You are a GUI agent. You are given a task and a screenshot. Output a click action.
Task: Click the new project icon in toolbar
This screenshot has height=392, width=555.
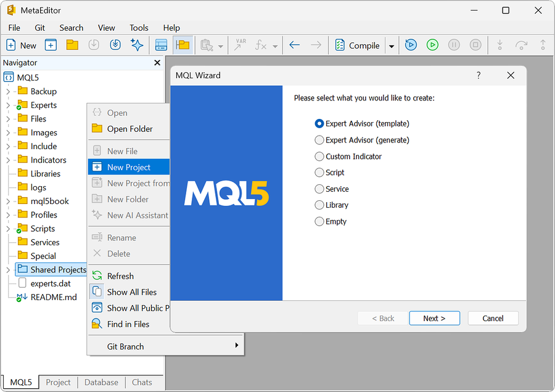[x=51, y=45]
